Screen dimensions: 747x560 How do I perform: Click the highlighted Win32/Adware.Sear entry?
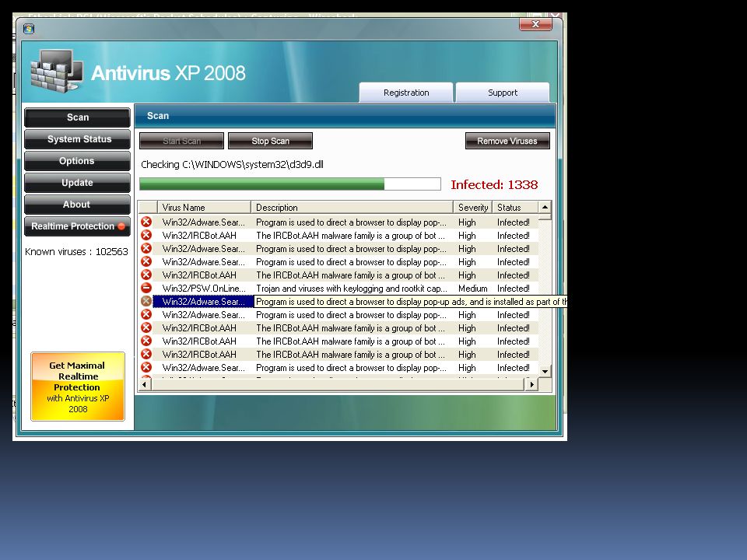(203, 302)
